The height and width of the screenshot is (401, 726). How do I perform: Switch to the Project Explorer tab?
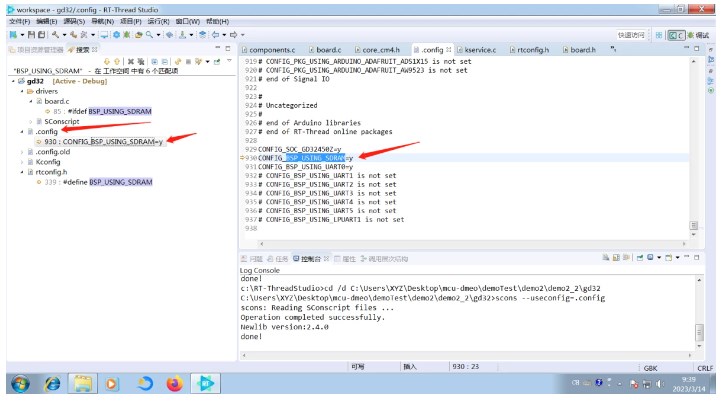(36, 50)
